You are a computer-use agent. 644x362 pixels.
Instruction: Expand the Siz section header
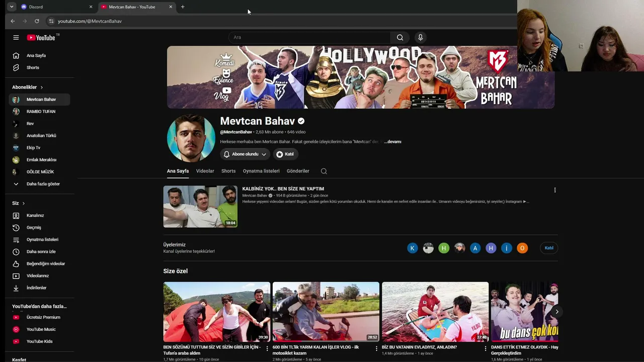click(x=19, y=203)
